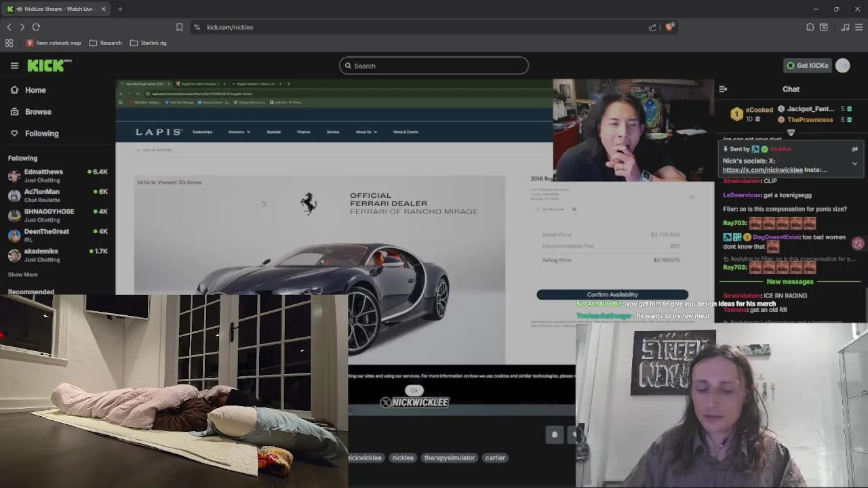
Task: Open Following in the sidebar
Action: (42, 134)
